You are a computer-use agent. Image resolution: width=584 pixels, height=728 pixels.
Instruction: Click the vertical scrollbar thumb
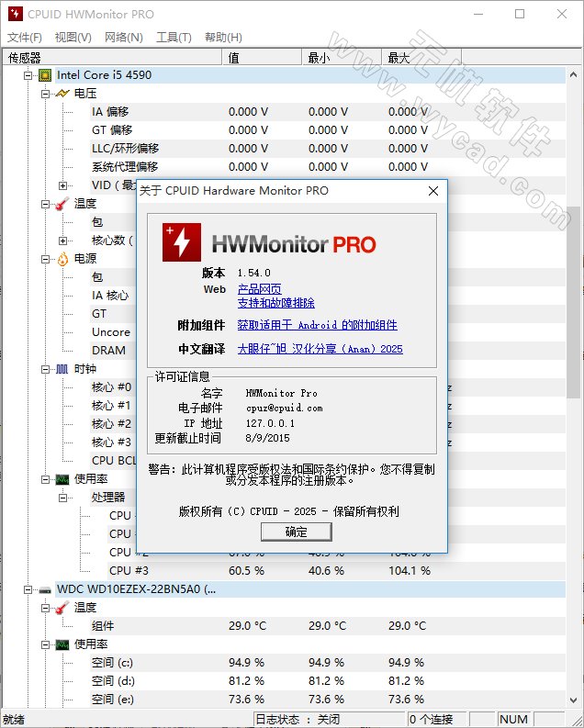point(573,302)
